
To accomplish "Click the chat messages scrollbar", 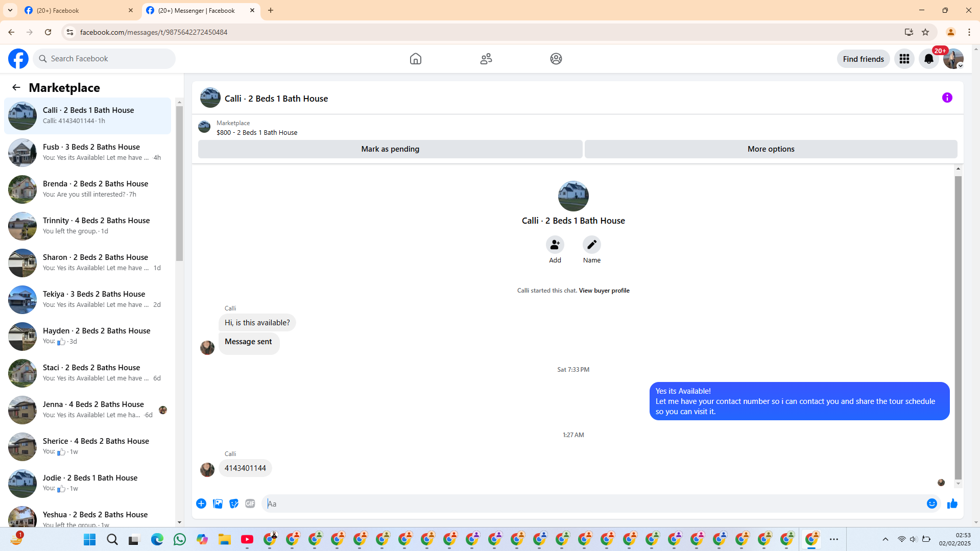I will pyautogui.click(x=958, y=327).
